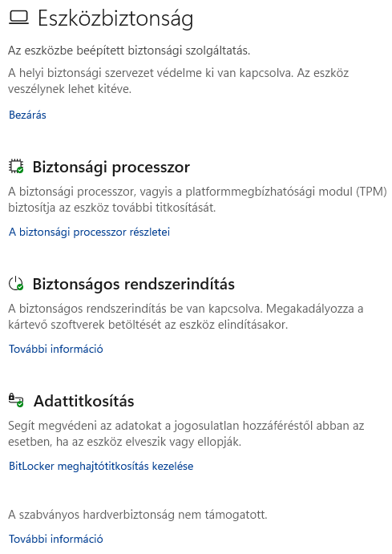Screen dimensions: 392x554
Task: Click the helyi biztonsági szervezet warning text
Action: tap(178, 81)
